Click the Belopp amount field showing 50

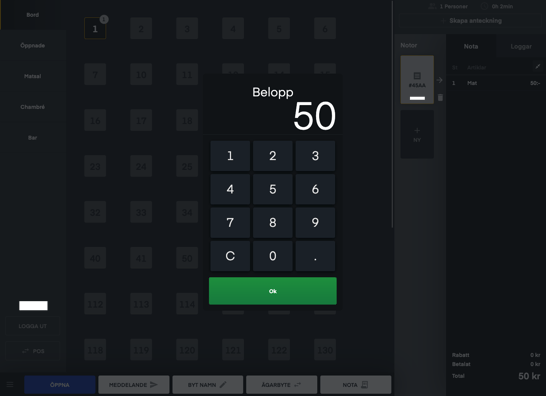[x=314, y=116]
